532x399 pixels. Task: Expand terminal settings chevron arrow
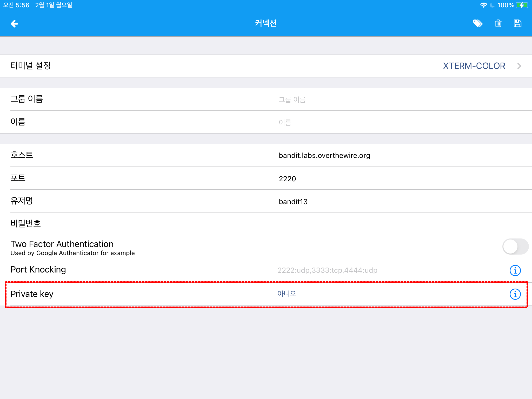click(x=519, y=66)
